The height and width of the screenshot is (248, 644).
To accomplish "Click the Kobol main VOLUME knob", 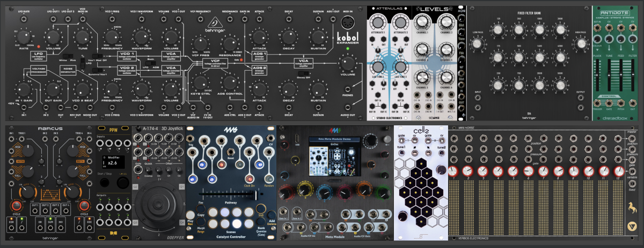I will [x=347, y=64].
